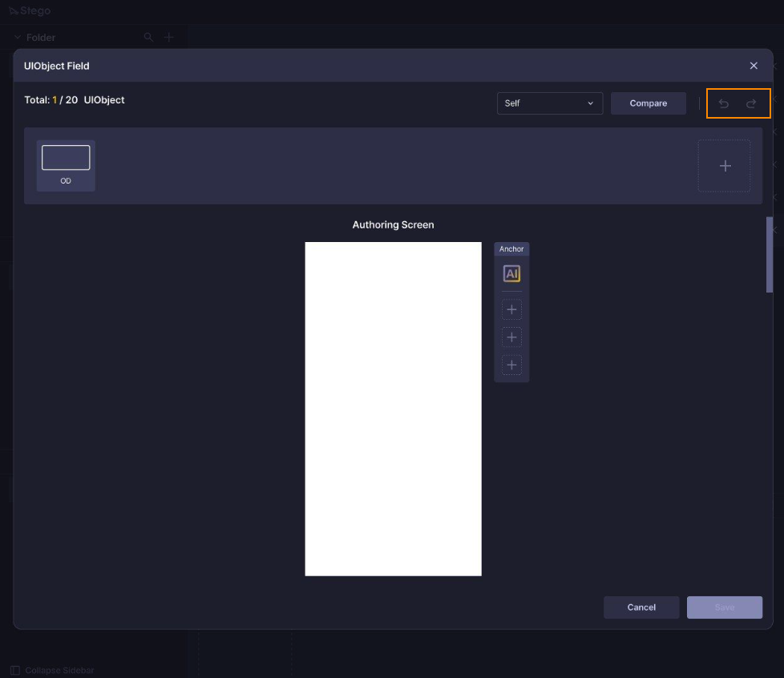Screen dimensions: 784x678
Task: Click the second empty anchor plus slot
Action: 511,337
